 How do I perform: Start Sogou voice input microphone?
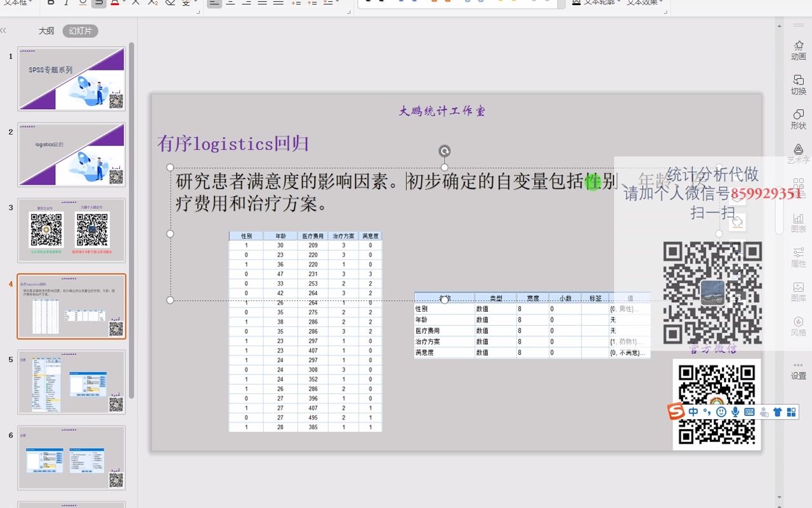[x=735, y=412]
